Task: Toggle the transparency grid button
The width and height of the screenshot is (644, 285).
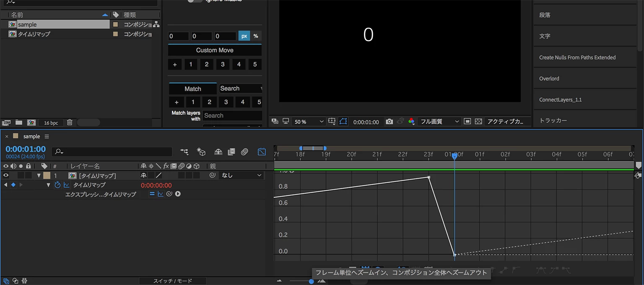Action: coord(478,122)
